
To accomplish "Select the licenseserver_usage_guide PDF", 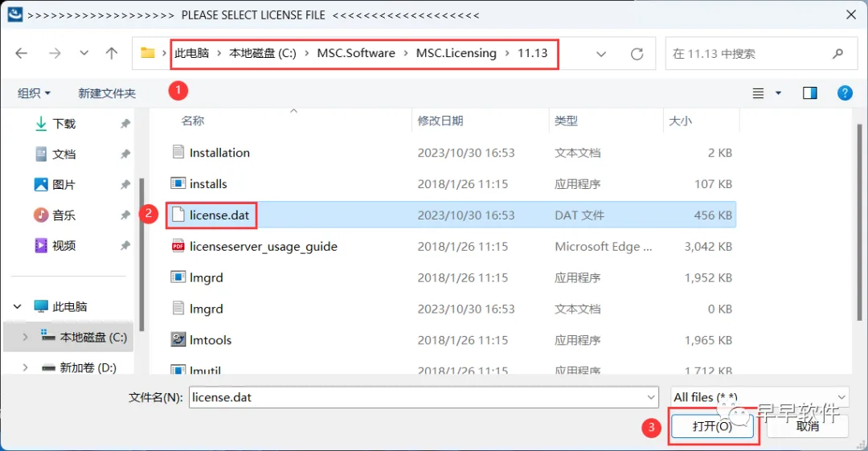I will tap(451, 247).
